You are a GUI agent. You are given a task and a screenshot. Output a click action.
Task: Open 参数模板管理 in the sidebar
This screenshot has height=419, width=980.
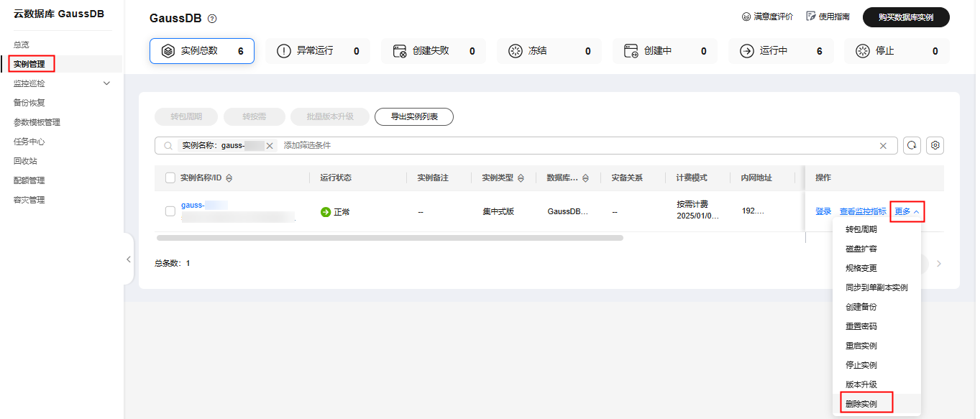click(x=37, y=122)
